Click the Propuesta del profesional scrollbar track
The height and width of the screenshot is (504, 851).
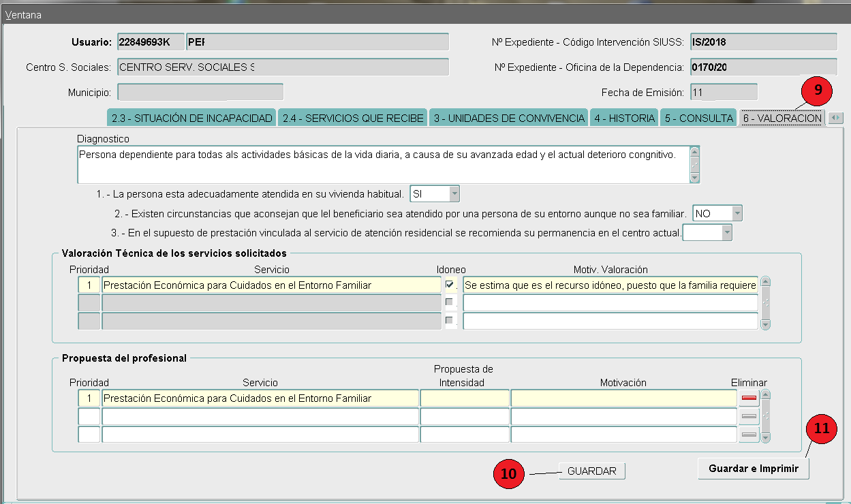coord(765,415)
